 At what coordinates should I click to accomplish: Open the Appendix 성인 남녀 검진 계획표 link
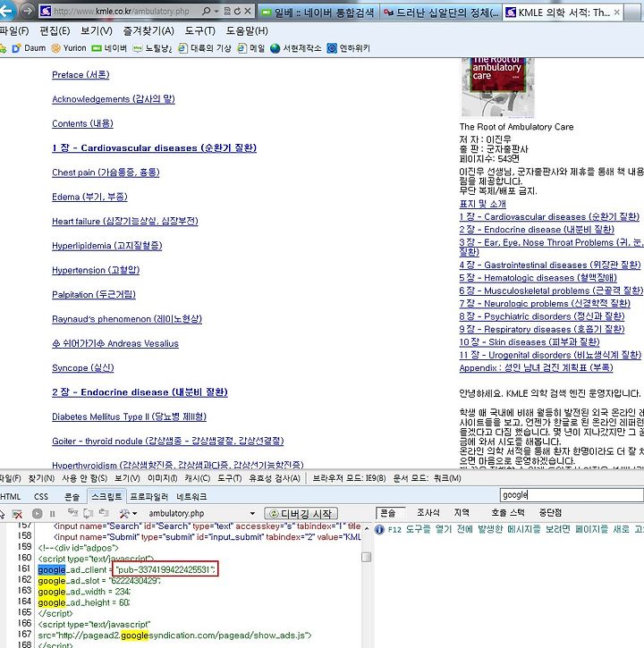[x=536, y=367]
